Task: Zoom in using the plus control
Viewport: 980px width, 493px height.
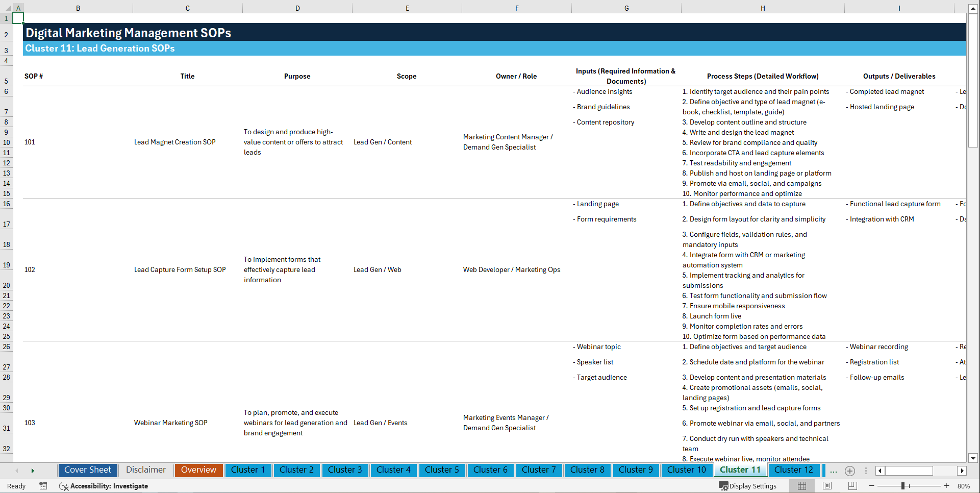Action: tap(946, 486)
